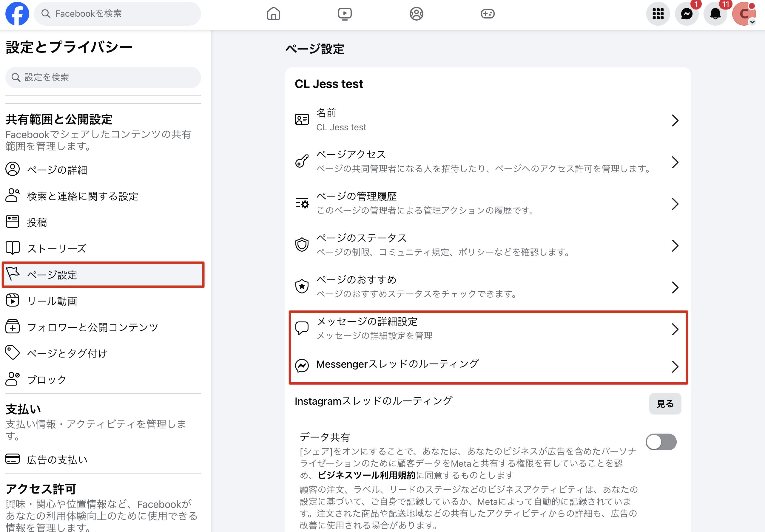765x532 pixels.
Task: Click the Instagramスレッドのルーティング label
Action: click(373, 401)
